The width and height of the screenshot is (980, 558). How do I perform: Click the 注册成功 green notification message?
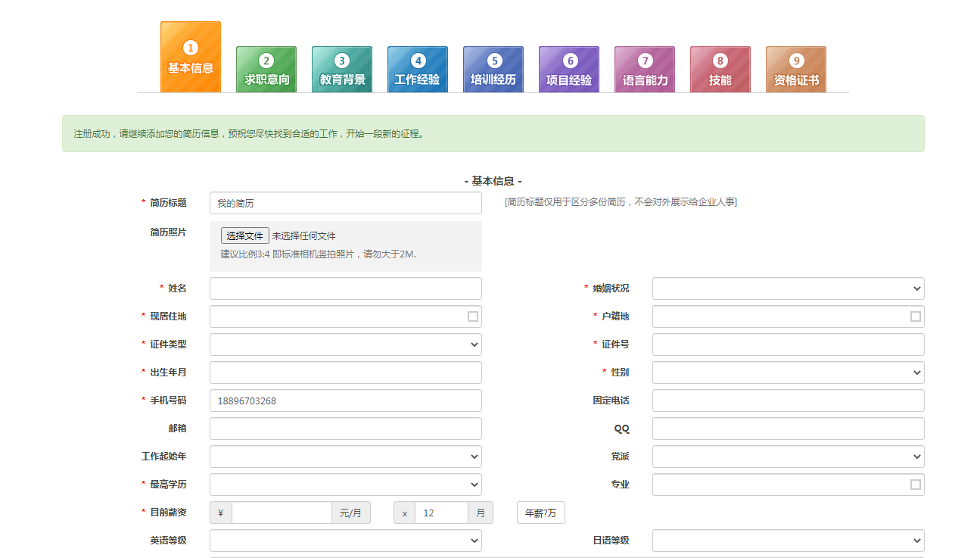(493, 134)
